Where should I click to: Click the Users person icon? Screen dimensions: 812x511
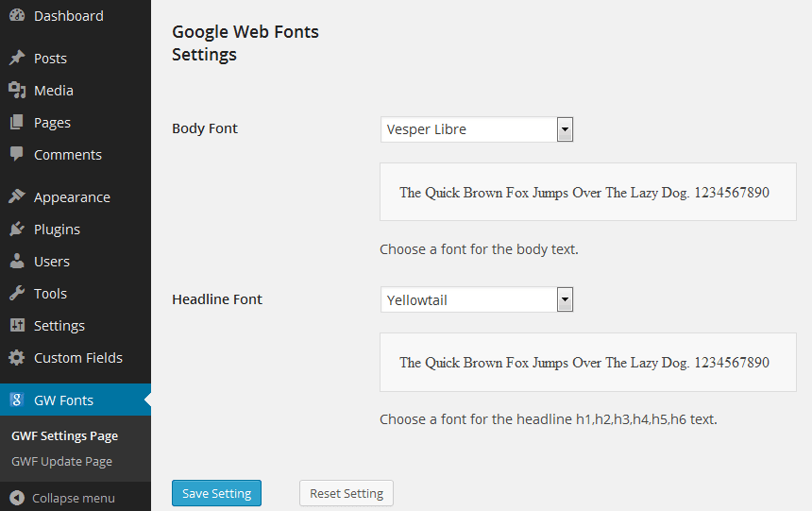17,261
